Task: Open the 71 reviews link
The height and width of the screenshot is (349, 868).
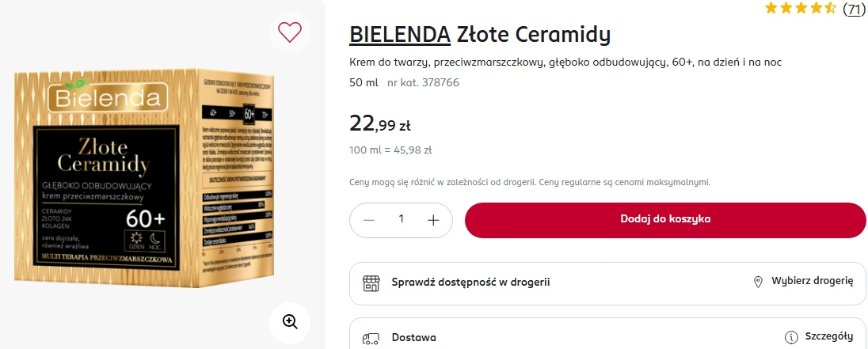Action: (x=854, y=9)
